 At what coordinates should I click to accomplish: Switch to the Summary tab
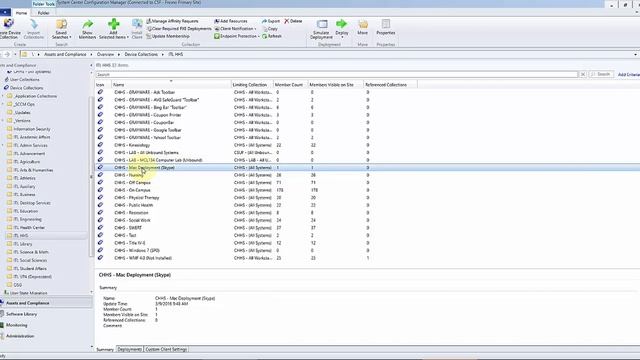[105, 349]
